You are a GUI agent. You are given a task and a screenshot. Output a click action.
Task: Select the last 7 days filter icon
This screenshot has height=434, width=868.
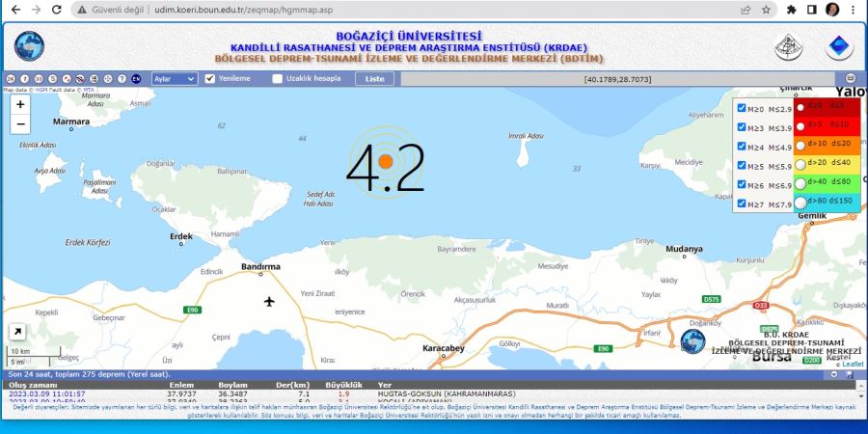click(x=25, y=79)
